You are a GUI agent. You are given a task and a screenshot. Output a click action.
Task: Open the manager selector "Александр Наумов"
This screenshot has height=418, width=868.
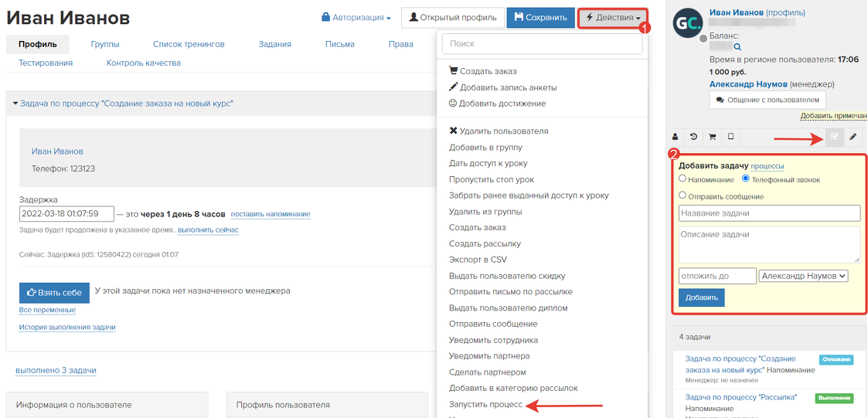[x=804, y=276]
